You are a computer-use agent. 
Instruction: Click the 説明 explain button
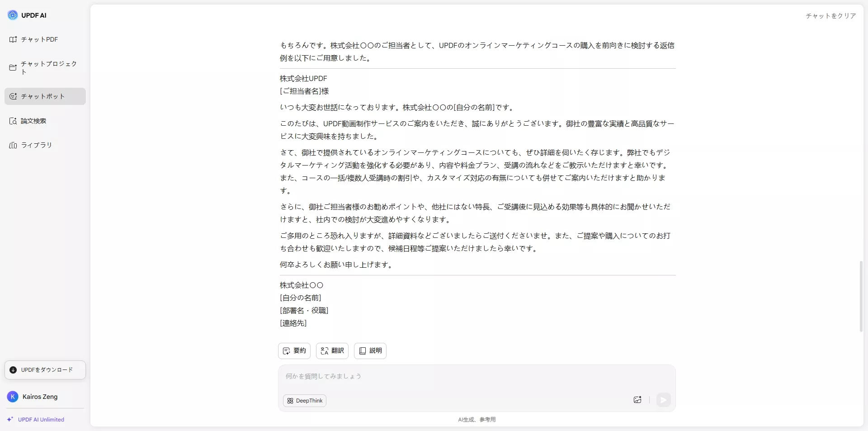tap(370, 351)
